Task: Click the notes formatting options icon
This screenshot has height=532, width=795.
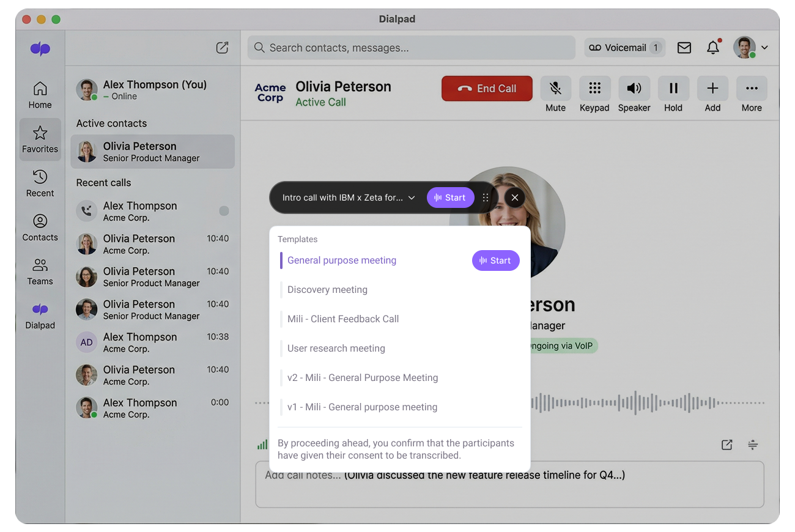Action: coord(753,445)
